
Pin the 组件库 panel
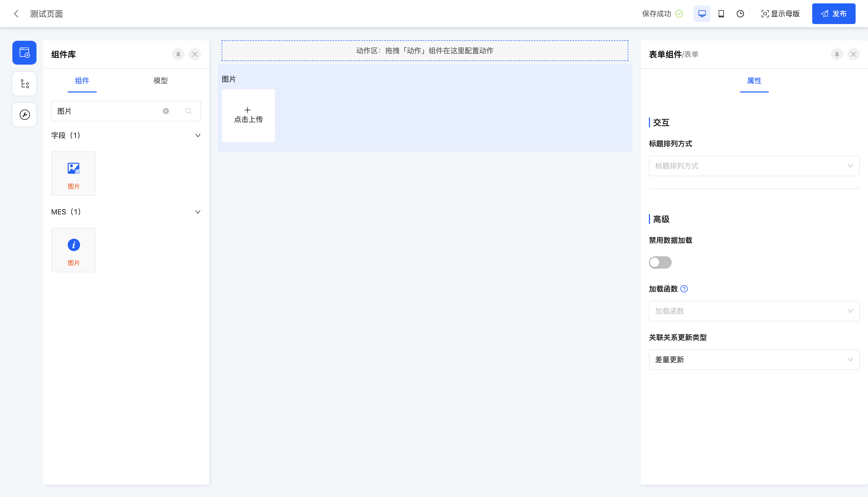[178, 54]
